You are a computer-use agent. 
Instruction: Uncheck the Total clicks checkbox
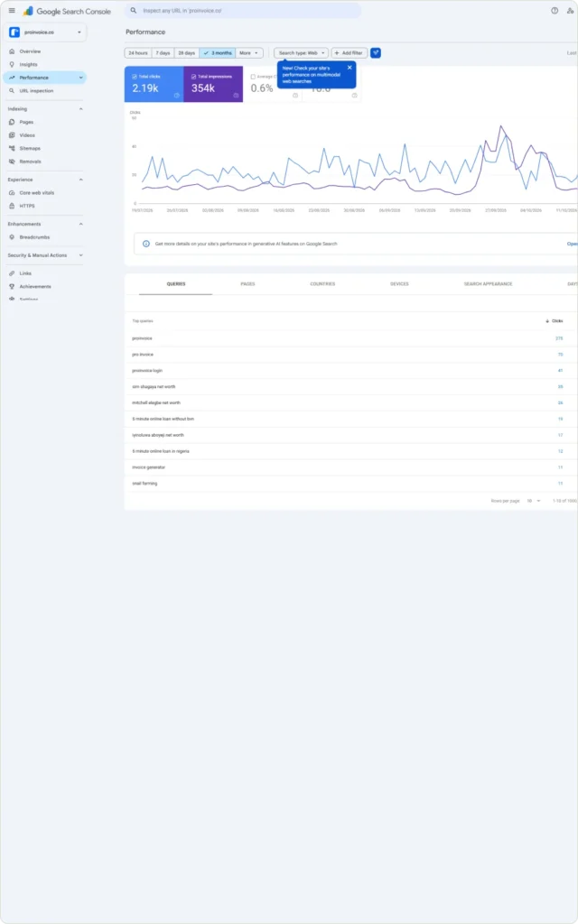point(135,77)
